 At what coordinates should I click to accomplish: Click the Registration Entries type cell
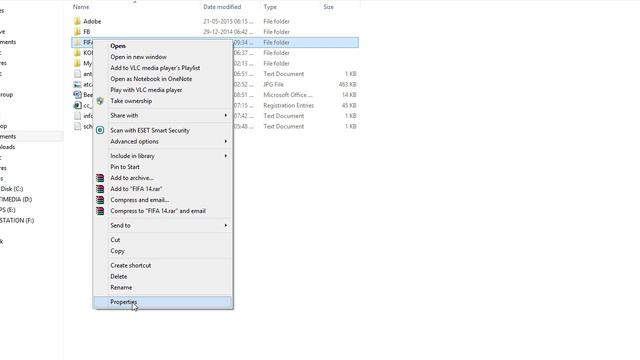click(289, 105)
